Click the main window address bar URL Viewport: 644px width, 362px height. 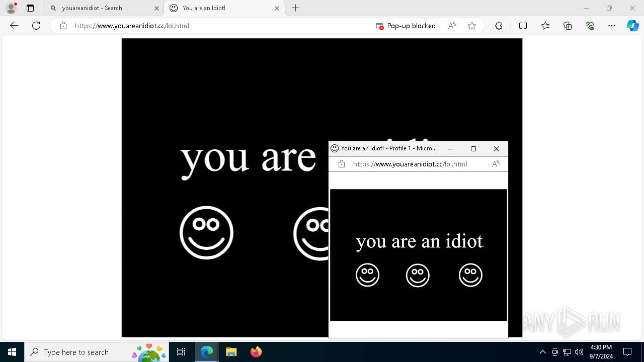coord(132,26)
